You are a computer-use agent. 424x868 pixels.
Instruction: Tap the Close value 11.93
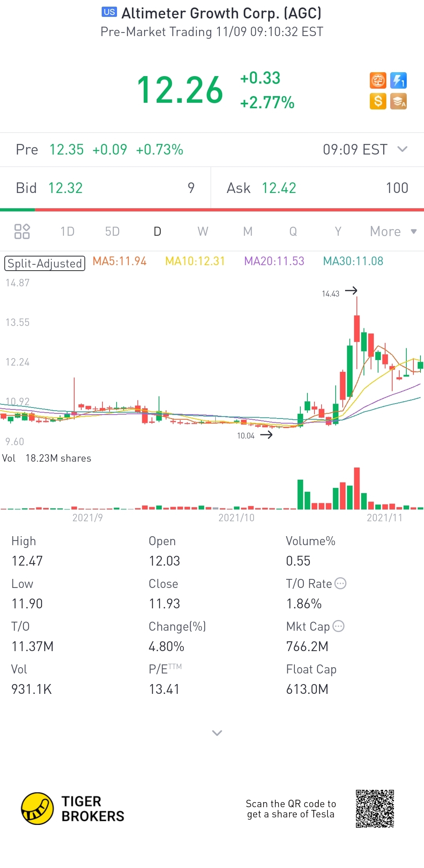(x=164, y=604)
